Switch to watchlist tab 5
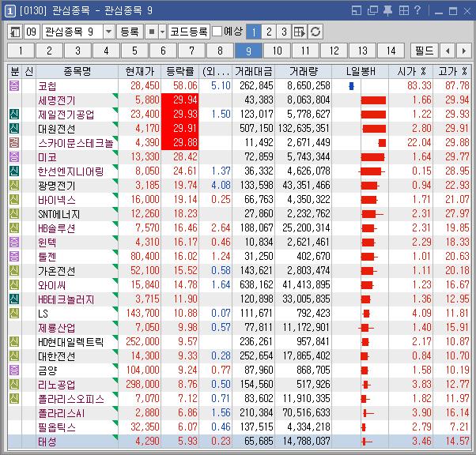Image resolution: width=476 pixels, height=455 pixels. (134, 51)
